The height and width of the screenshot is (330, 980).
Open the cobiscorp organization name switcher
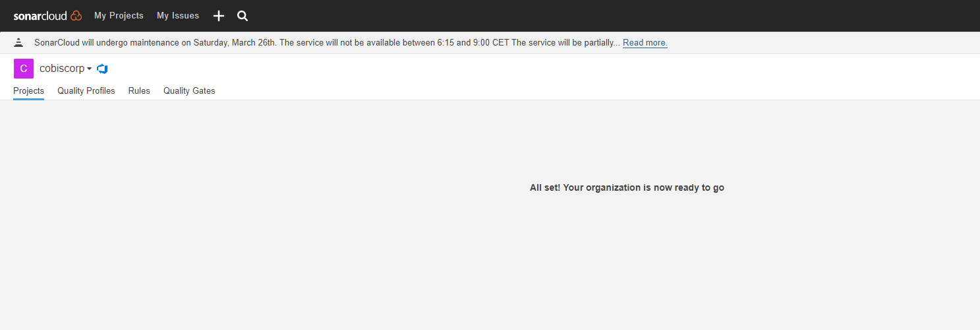pos(62,69)
